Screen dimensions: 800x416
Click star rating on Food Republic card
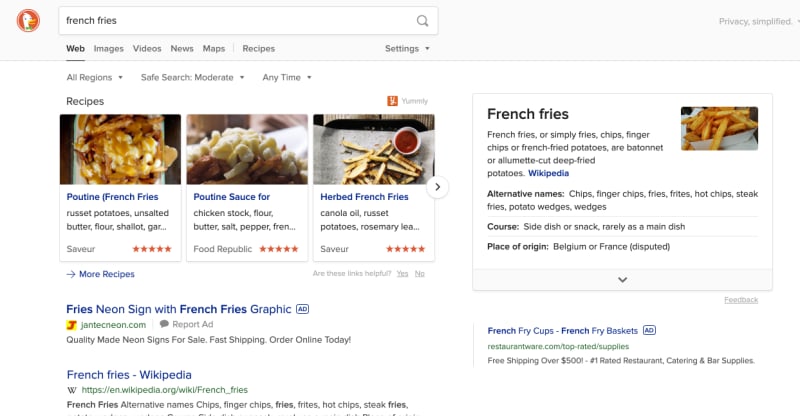(x=279, y=249)
